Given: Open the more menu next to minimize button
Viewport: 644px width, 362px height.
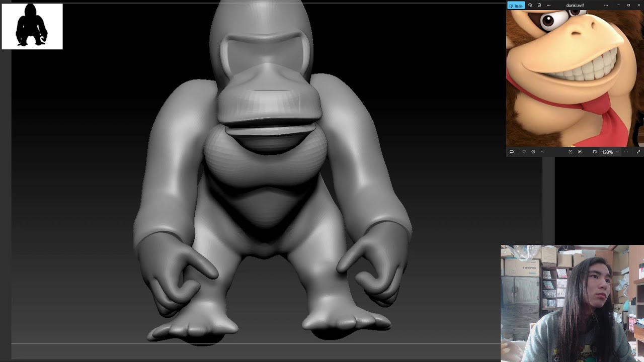Looking at the screenshot, I should click(x=606, y=5).
